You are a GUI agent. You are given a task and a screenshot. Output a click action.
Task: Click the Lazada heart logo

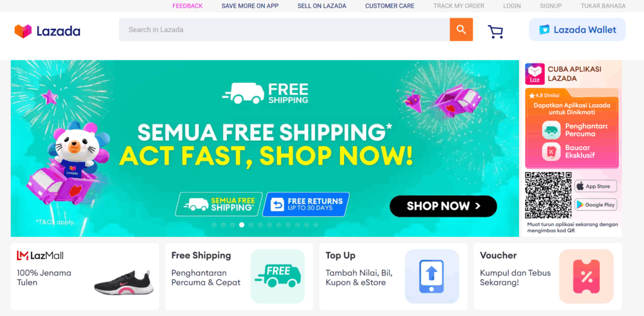tap(23, 31)
